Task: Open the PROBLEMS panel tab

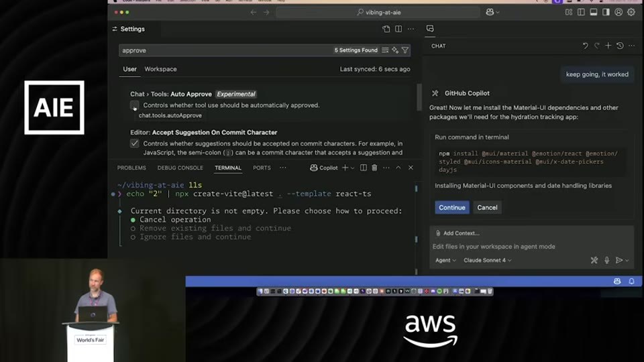Action: point(131,168)
